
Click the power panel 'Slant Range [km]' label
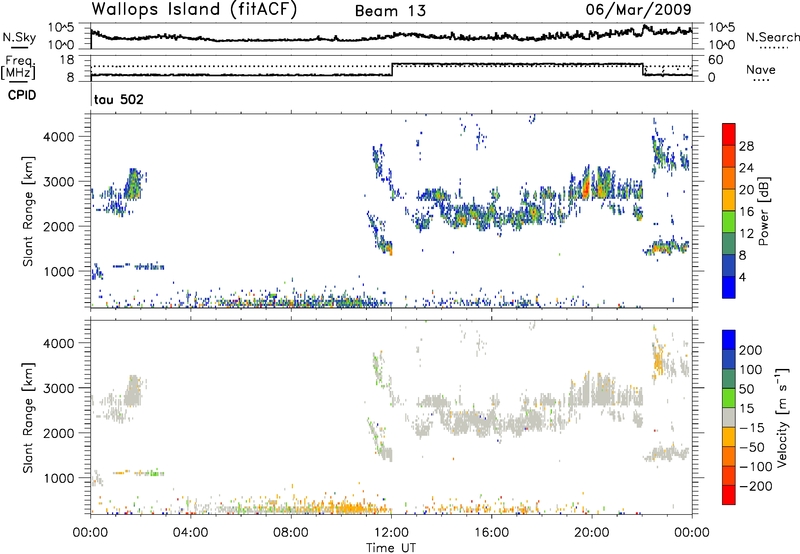[28, 211]
